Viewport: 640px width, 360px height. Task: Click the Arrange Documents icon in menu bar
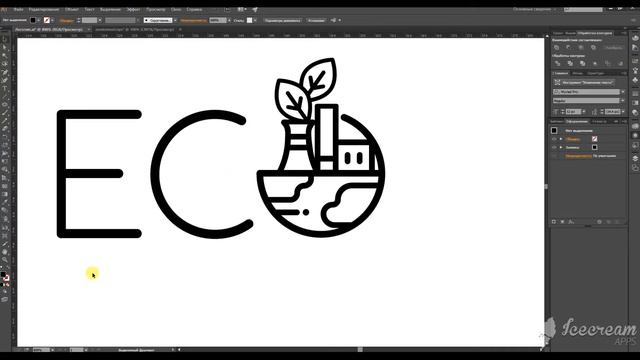(242, 9)
